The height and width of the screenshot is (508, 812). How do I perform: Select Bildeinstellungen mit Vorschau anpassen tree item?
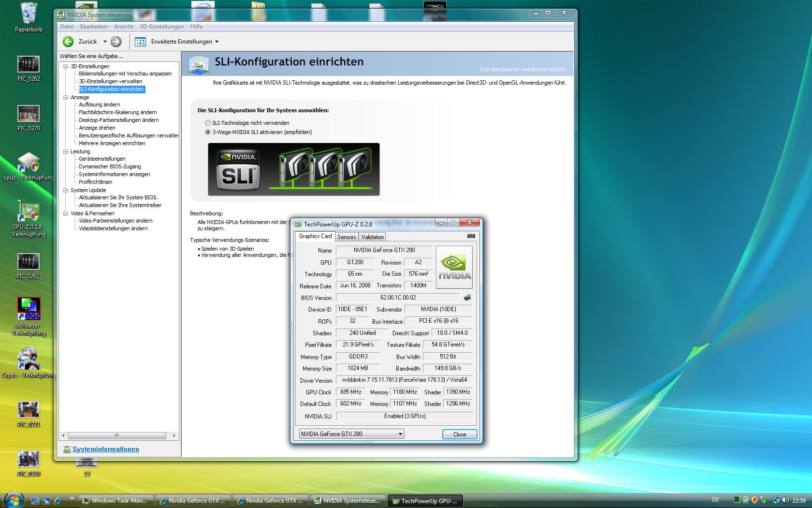pyautogui.click(x=125, y=74)
